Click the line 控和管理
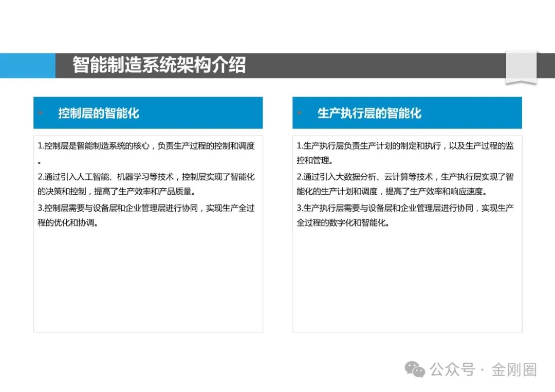This screenshot has height=392, width=555. (x=314, y=160)
